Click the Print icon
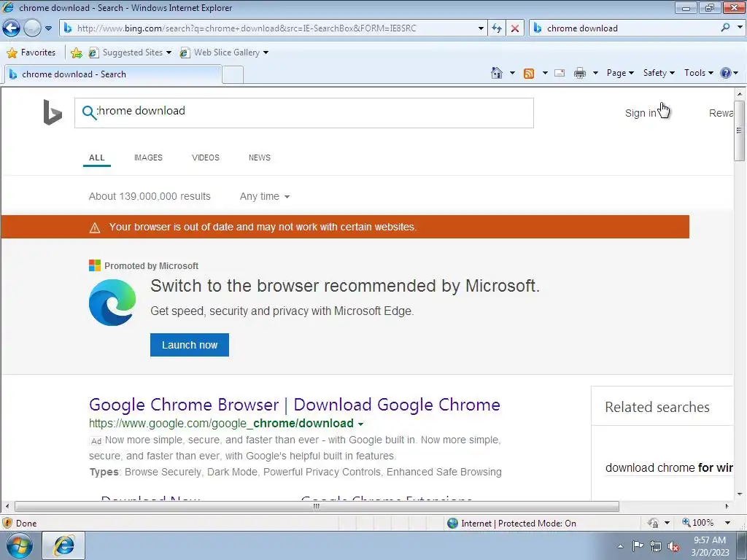The height and width of the screenshot is (560, 747). (580, 73)
